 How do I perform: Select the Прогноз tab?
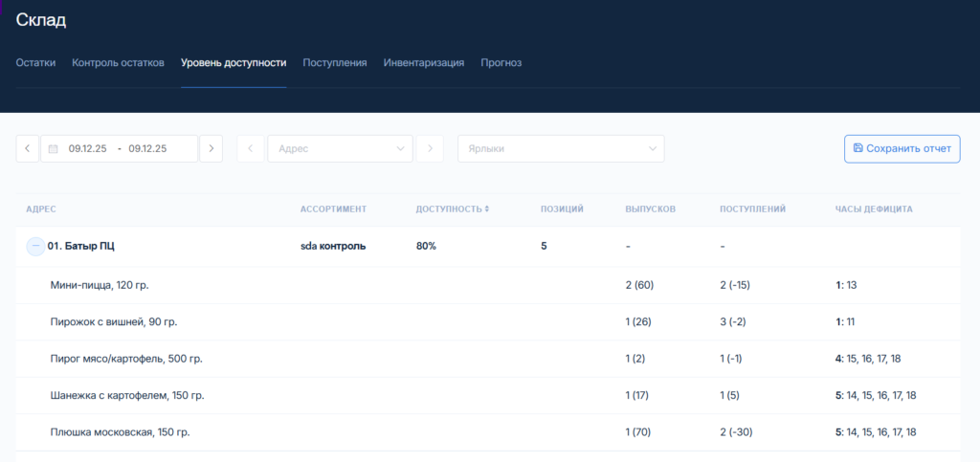[501, 63]
